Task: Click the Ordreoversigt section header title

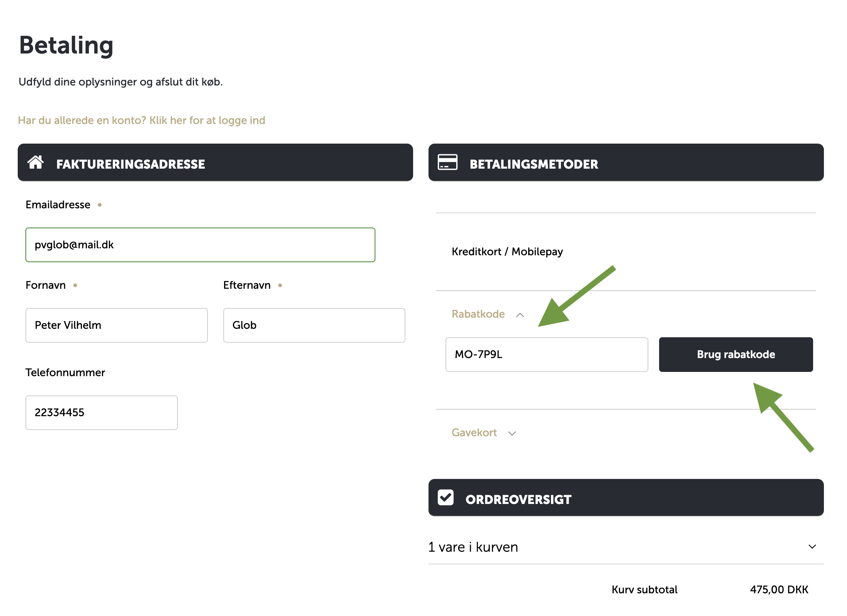Action: pyautogui.click(x=518, y=499)
